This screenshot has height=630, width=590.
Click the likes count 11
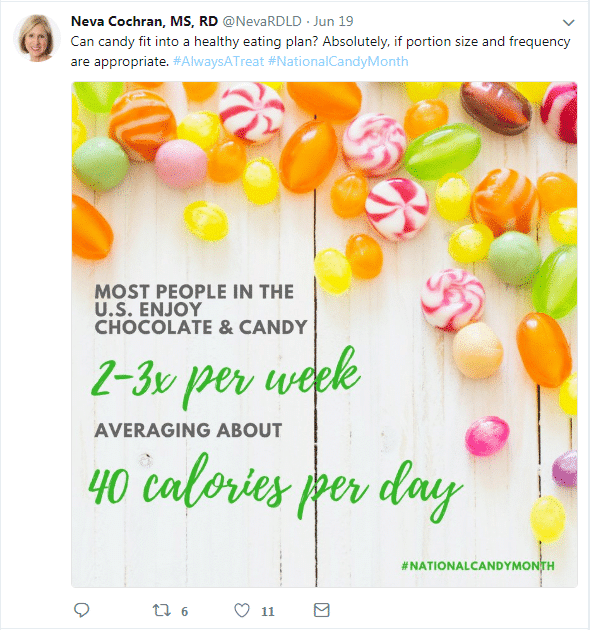point(268,612)
